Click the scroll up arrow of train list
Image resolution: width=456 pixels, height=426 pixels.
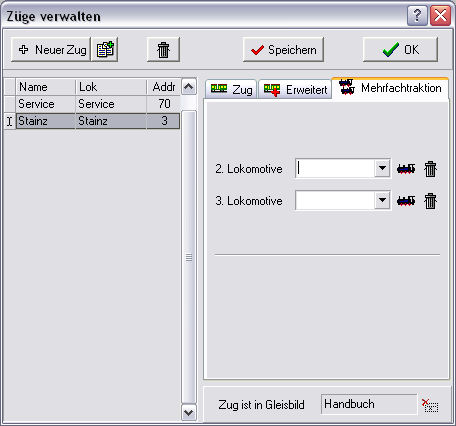click(x=189, y=87)
